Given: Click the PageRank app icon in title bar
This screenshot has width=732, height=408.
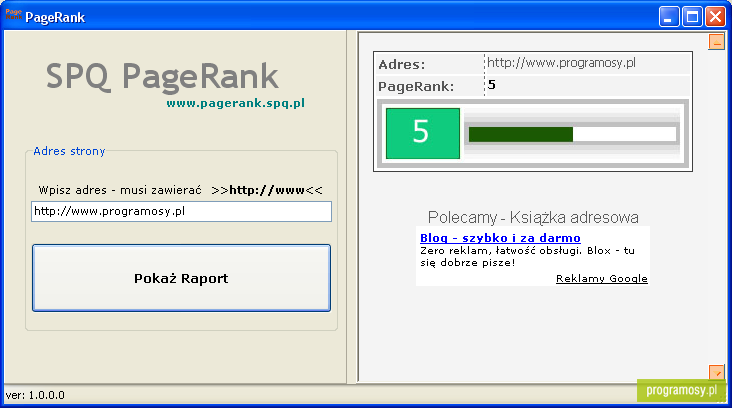Looking at the screenshot, I should [14, 14].
